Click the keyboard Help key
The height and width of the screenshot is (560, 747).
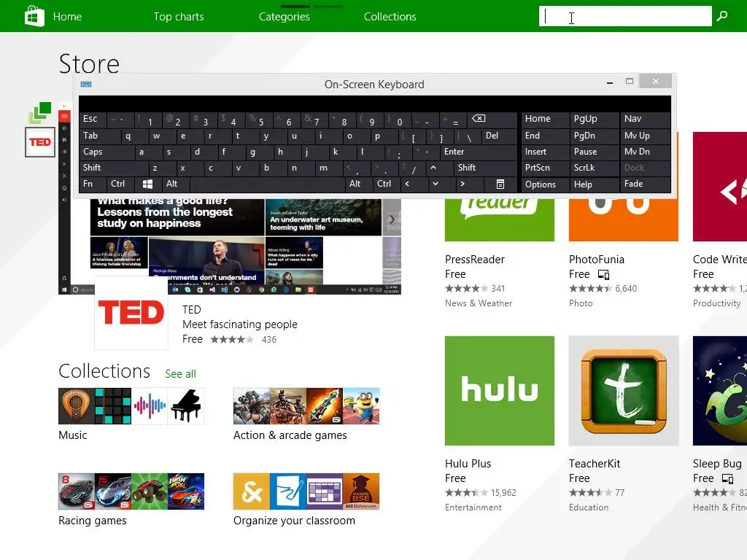594,184
